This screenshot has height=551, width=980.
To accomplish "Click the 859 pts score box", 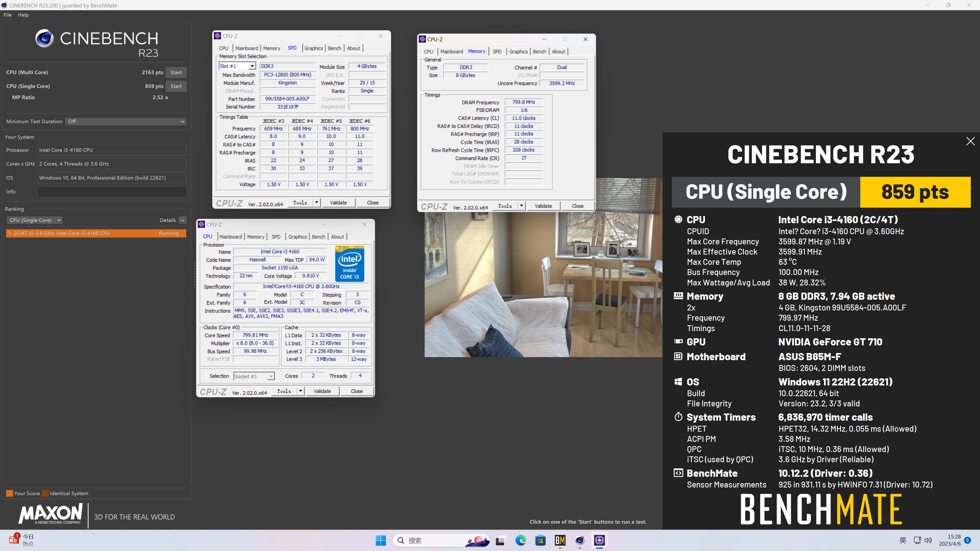I will pos(915,192).
